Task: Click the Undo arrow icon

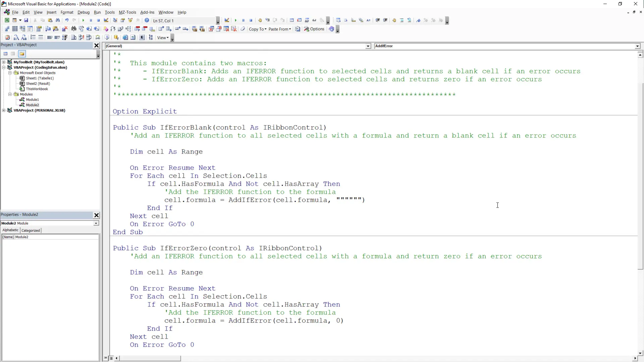Action: 67,20
